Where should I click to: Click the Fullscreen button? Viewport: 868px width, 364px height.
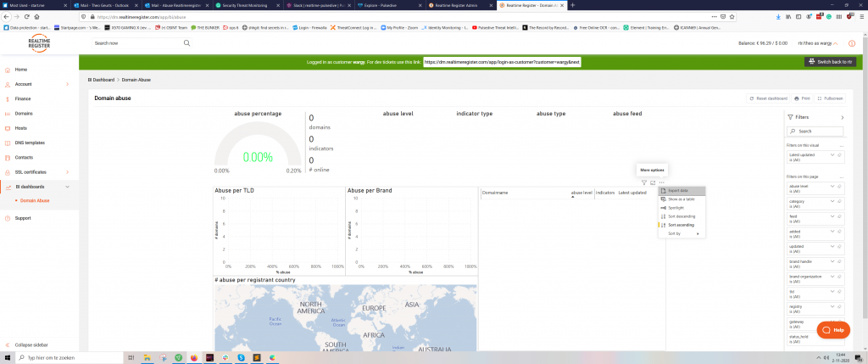coord(830,98)
